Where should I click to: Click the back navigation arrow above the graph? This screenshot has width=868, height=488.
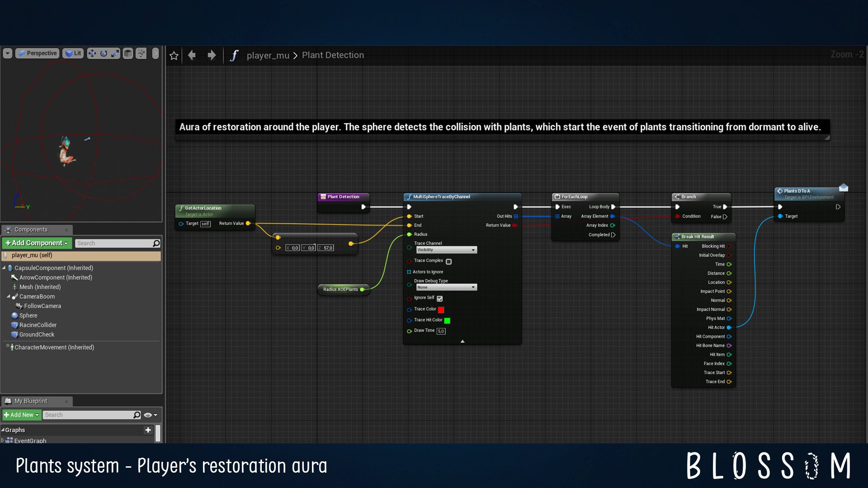coord(192,55)
